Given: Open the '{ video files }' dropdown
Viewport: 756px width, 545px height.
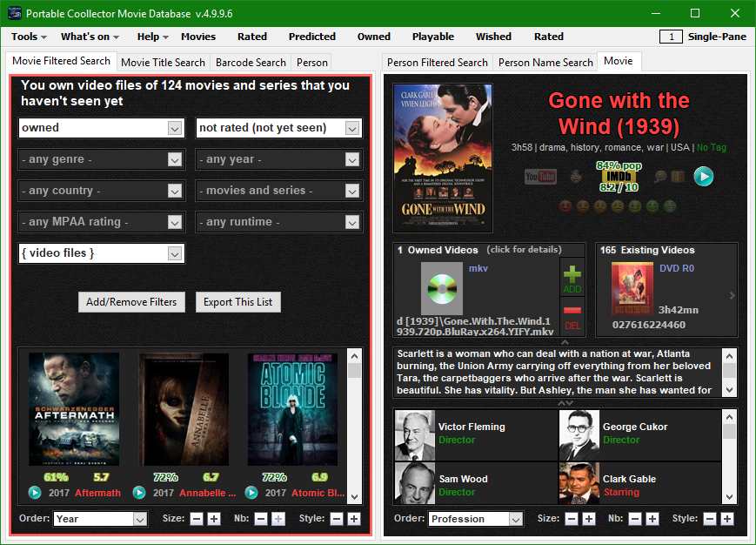Looking at the screenshot, I should pos(102,253).
